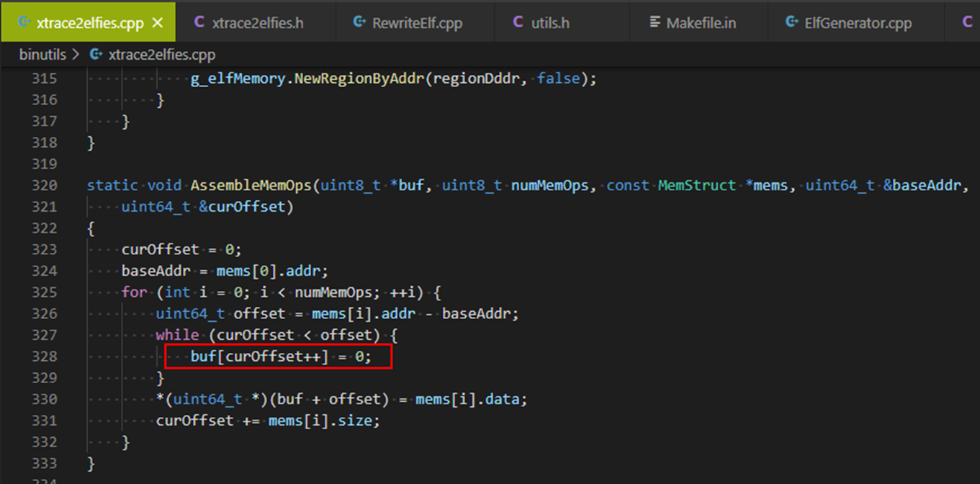Click 'buf[curOffset++] = 0;' on line 328
980x484 pixels.
[x=282, y=357]
